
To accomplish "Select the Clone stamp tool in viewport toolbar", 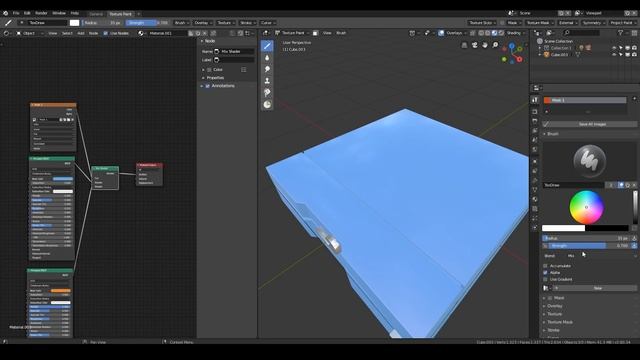I will [x=267, y=81].
